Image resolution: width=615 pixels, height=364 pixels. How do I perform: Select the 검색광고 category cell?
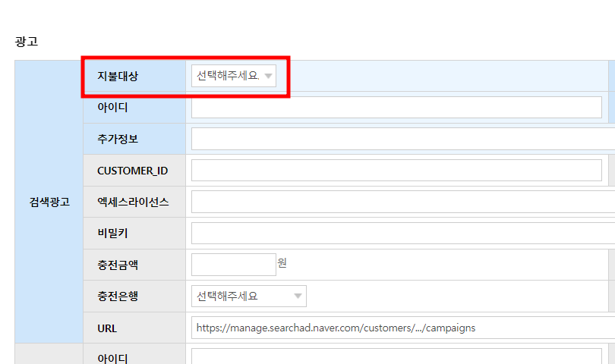[x=49, y=202]
